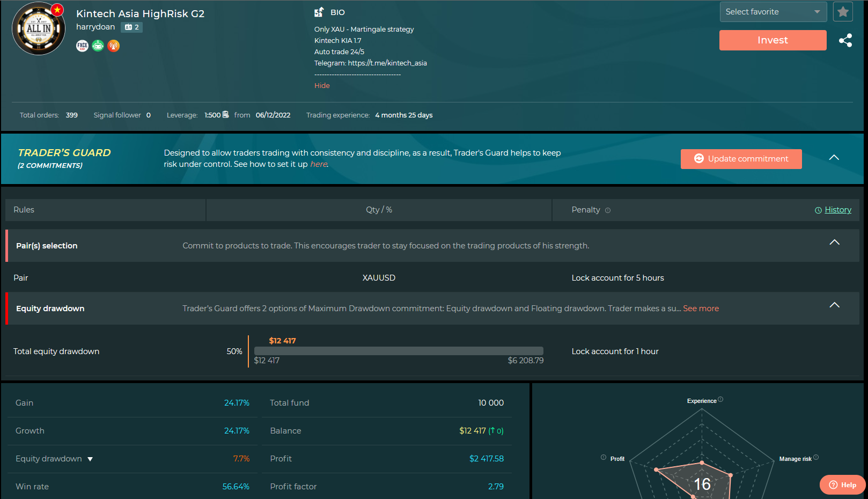Click the start date 06/12/2022
868x499 pixels.
[x=273, y=115]
